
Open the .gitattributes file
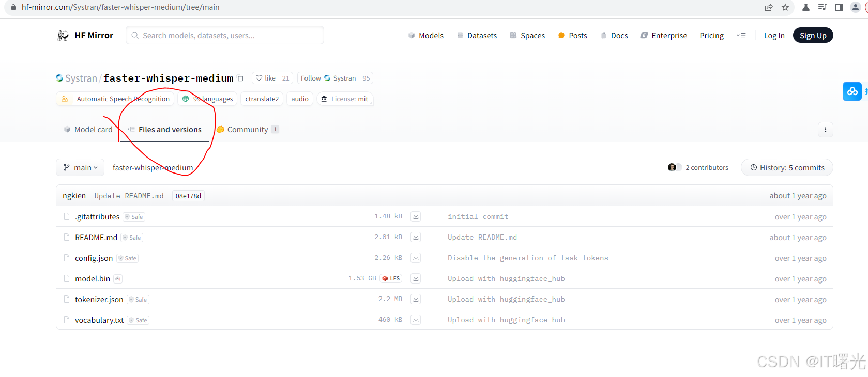pos(97,216)
